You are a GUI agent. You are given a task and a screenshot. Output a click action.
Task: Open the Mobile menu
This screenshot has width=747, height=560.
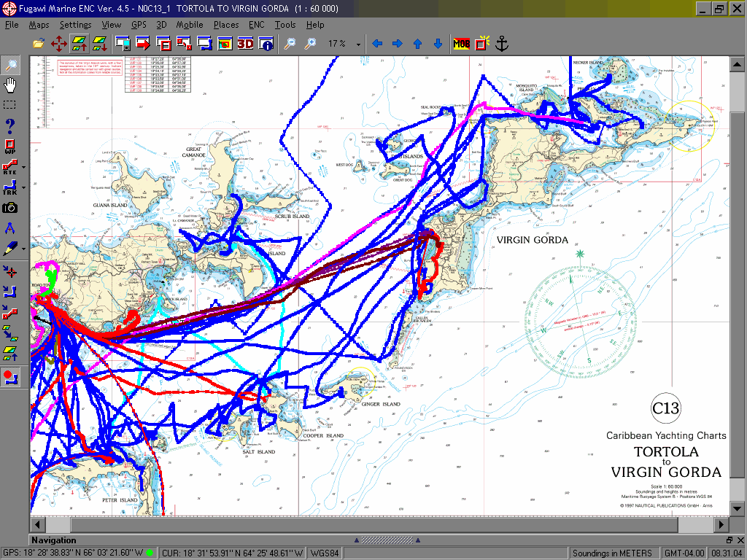coord(190,25)
